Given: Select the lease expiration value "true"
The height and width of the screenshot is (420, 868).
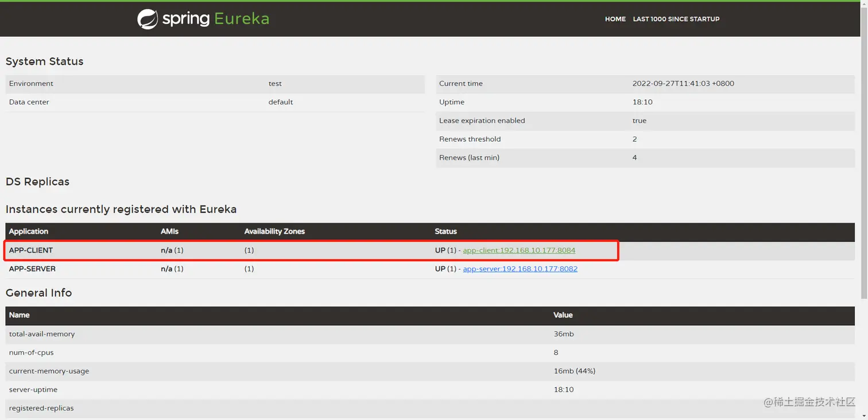Looking at the screenshot, I should [639, 120].
